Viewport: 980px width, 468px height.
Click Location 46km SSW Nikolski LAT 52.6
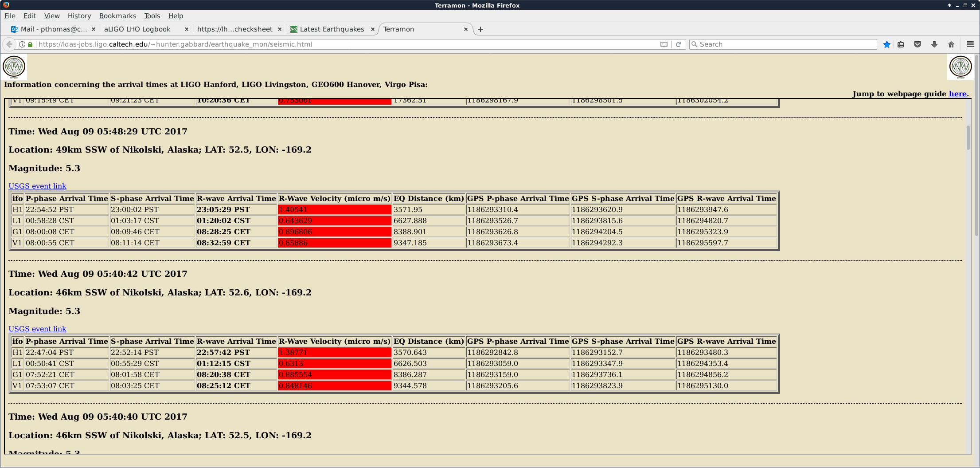160,293
